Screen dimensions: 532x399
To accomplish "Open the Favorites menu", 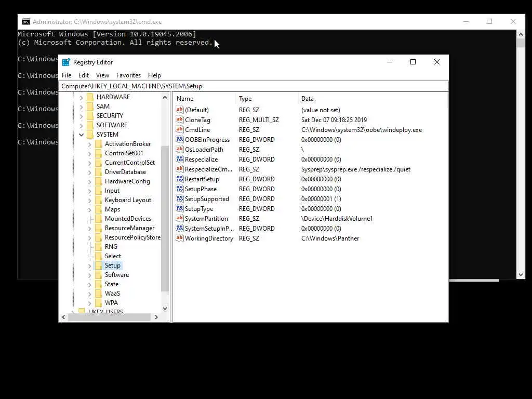I will (128, 75).
